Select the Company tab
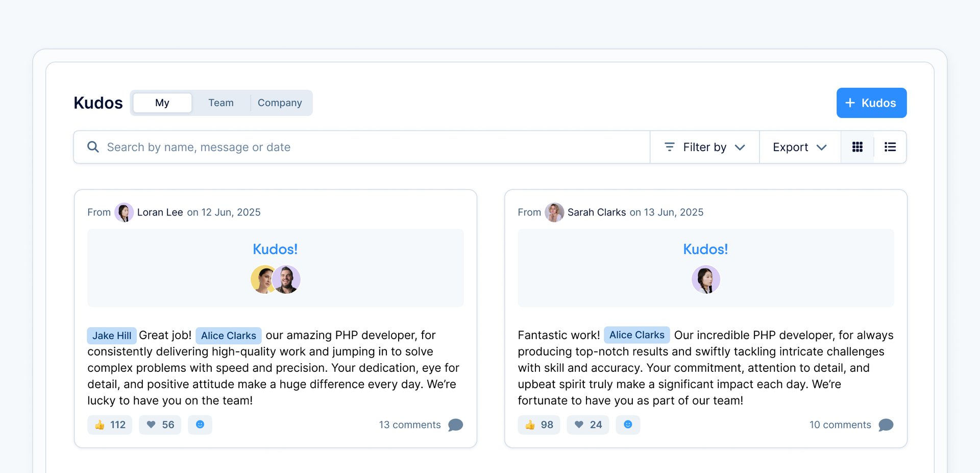Screen dimensions: 980x473 point(280,103)
